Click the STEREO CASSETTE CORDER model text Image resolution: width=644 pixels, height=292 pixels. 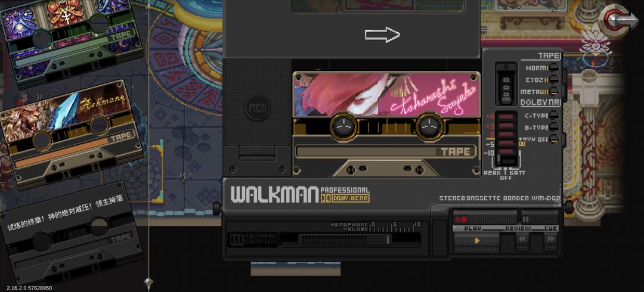[x=500, y=198]
